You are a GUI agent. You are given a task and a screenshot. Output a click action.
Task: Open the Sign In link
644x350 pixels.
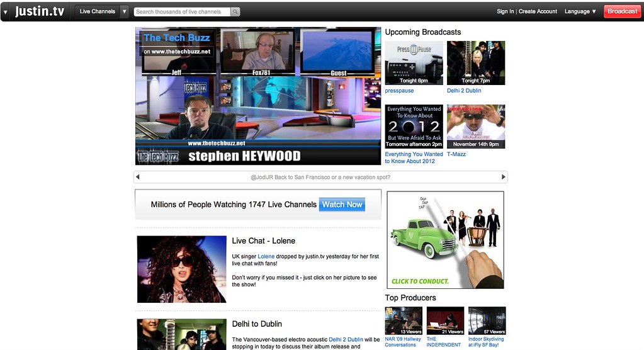[x=505, y=11]
